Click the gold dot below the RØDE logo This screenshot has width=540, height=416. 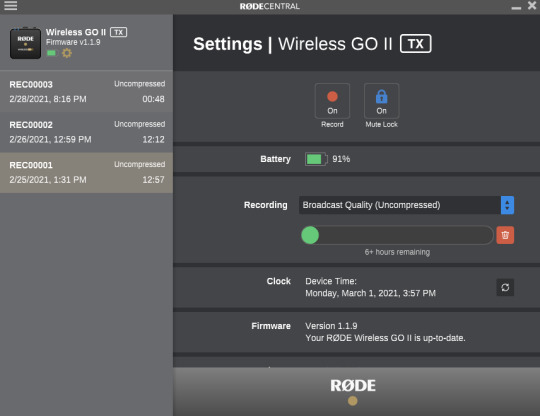[353, 401]
